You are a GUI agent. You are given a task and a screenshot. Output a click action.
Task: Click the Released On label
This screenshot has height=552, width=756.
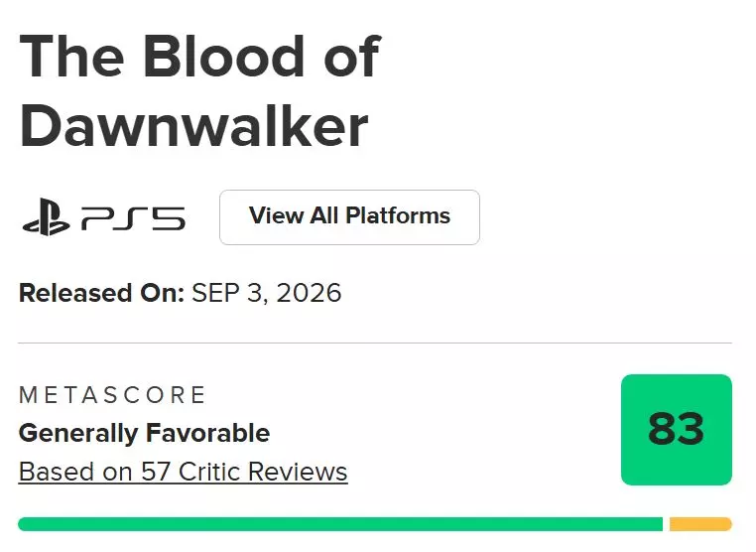click(101, 293)
